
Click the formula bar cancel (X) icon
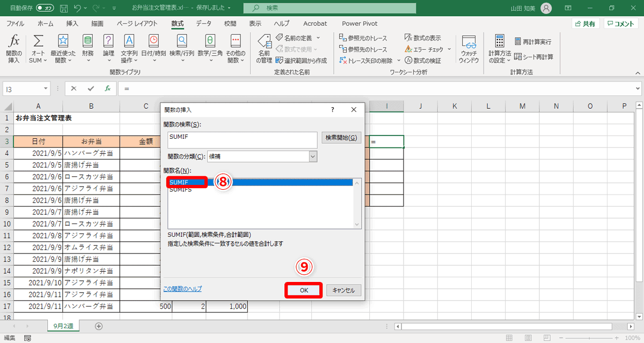[74, 88]
